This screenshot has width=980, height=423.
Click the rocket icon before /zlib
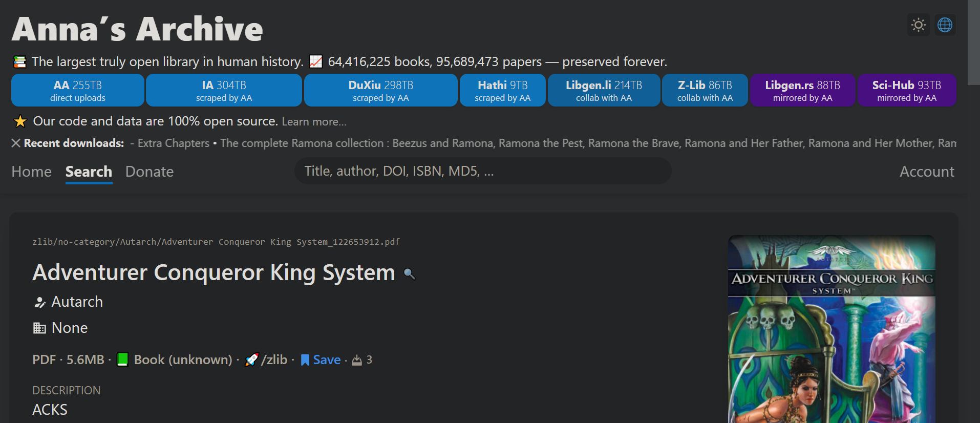click(x=251, y=359)
